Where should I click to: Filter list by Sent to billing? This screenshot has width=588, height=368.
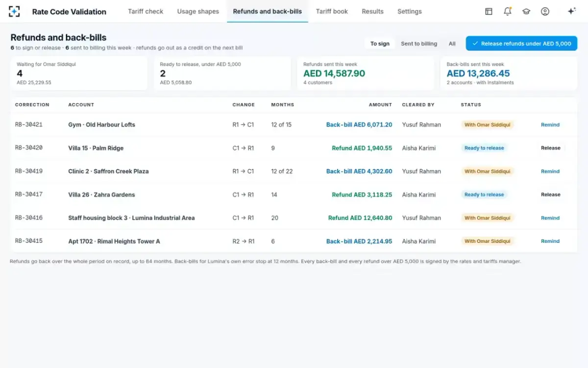(419, 44)
